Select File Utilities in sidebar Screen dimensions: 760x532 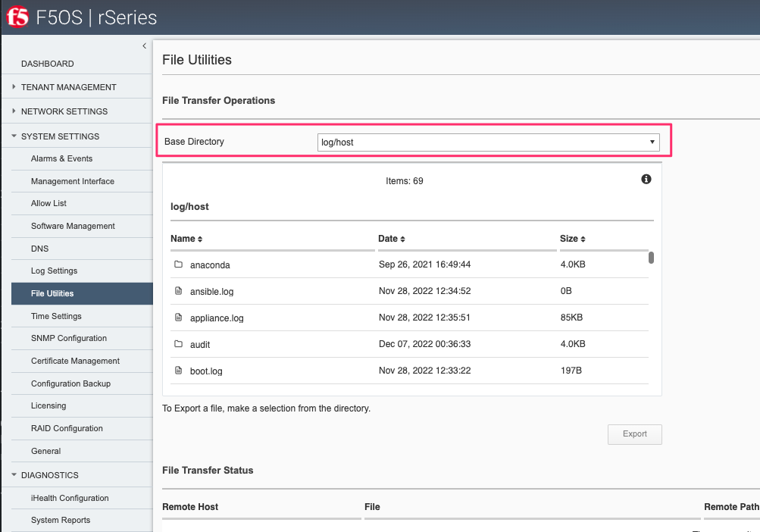click(82, 293)
